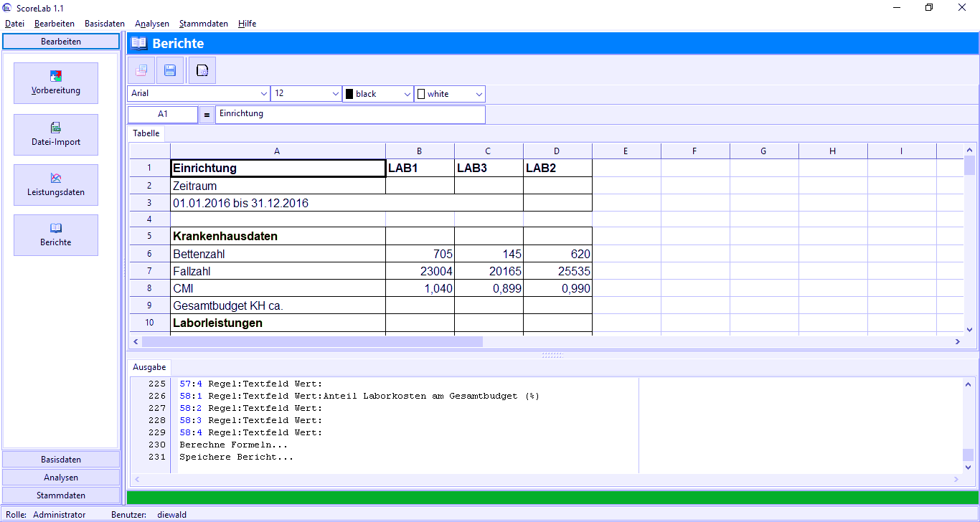Start a Datei-Import
The image size is (980, 522).
pyautogui.click(x=55, y=134)
